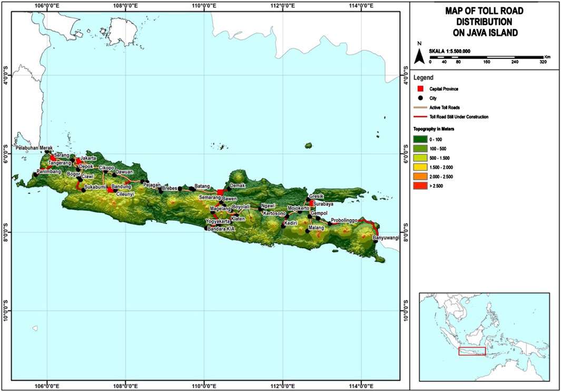The width and height of the screenshot is (561, 392).
Task: Click the Semarang label
Action: click(x=210, y=198)
